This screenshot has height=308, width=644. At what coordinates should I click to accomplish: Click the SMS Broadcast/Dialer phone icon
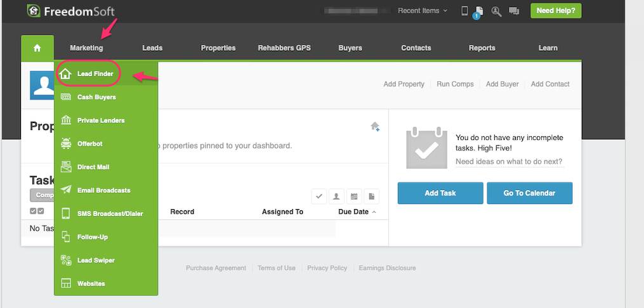tap(66, 214)
